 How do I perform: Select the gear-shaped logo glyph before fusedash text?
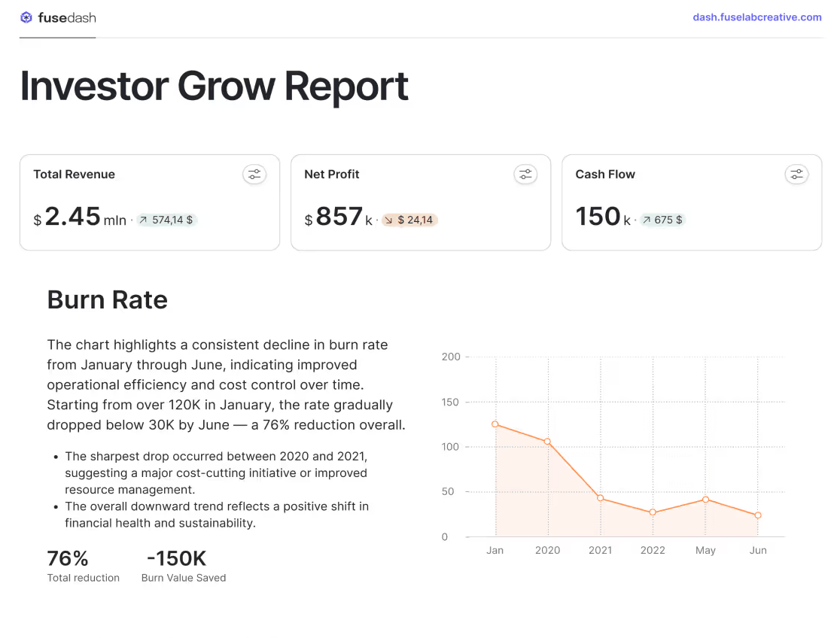pos(26,17)
